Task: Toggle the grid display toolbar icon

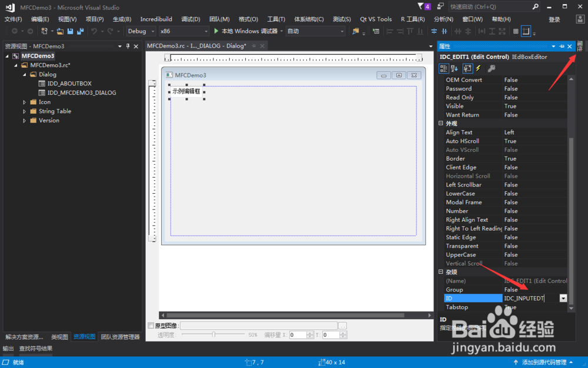Action: point(516,31)
